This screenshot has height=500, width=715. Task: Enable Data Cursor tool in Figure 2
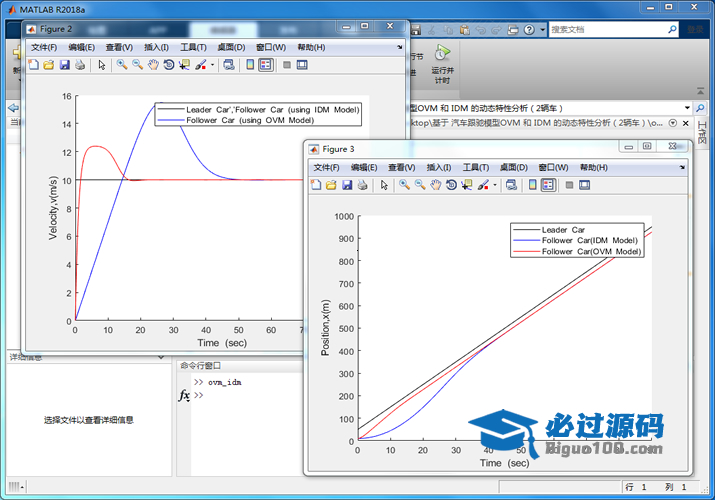coord(184,65)
